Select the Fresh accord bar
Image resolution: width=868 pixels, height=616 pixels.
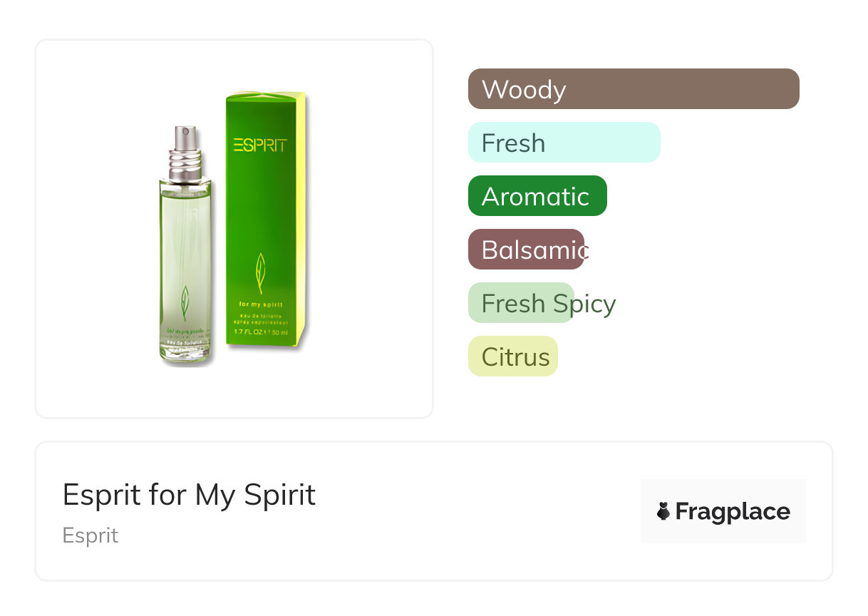(564, 143)
